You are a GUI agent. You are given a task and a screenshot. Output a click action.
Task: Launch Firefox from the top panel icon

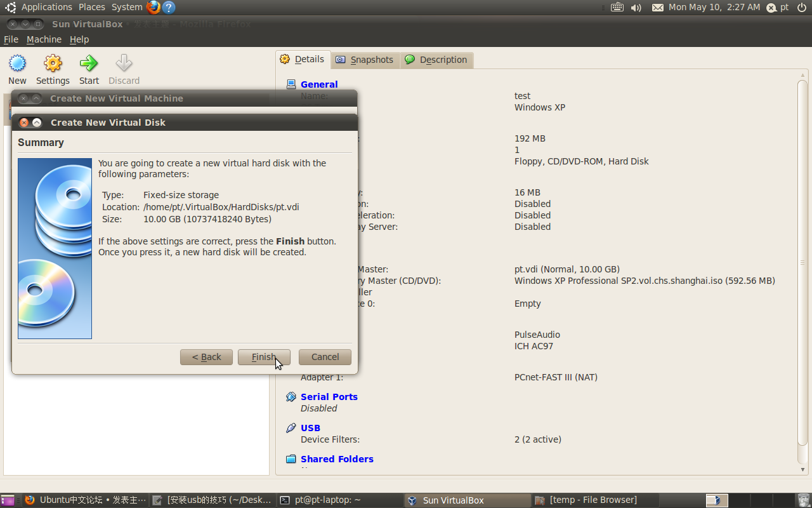154,7
